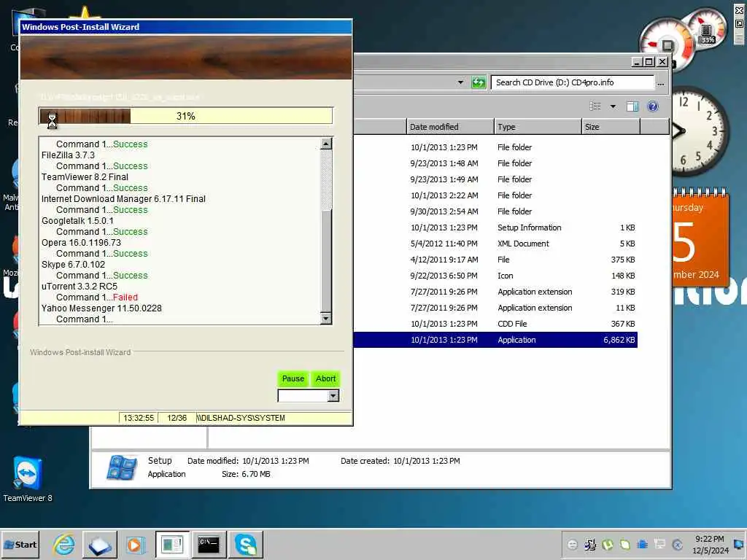Toggle the Explorer preview pane icon

tap(632, 106)
